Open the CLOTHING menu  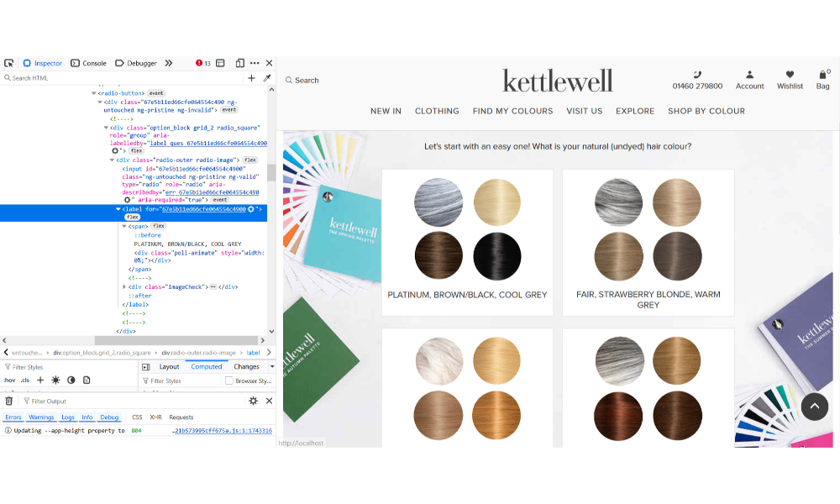pos(437,112)
